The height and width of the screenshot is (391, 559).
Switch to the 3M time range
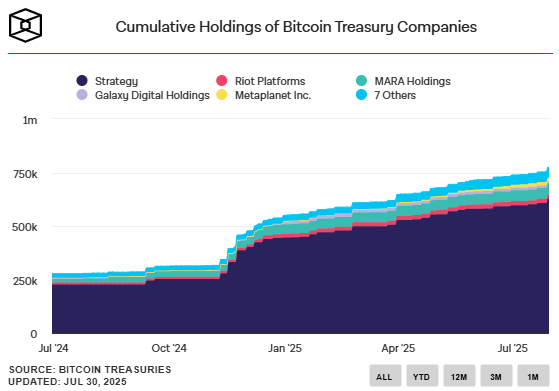tap(496, 376)
